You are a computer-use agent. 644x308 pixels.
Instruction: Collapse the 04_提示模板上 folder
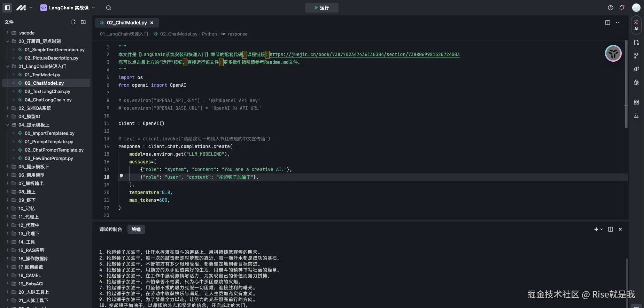[34, 125]
